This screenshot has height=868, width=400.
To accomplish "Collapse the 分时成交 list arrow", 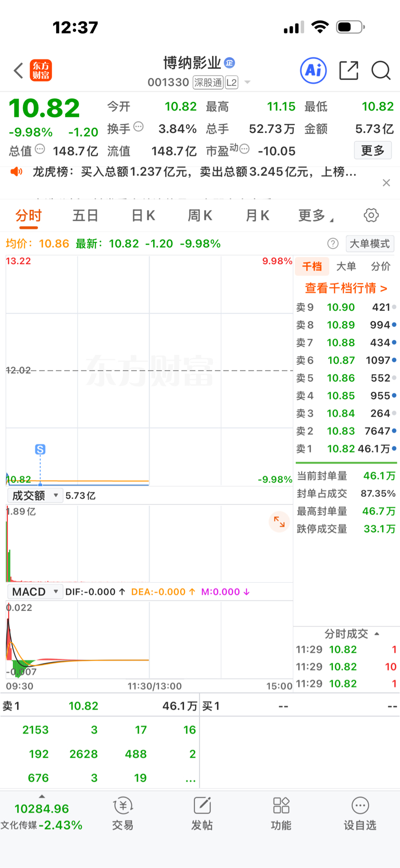I will pos(377,634).
